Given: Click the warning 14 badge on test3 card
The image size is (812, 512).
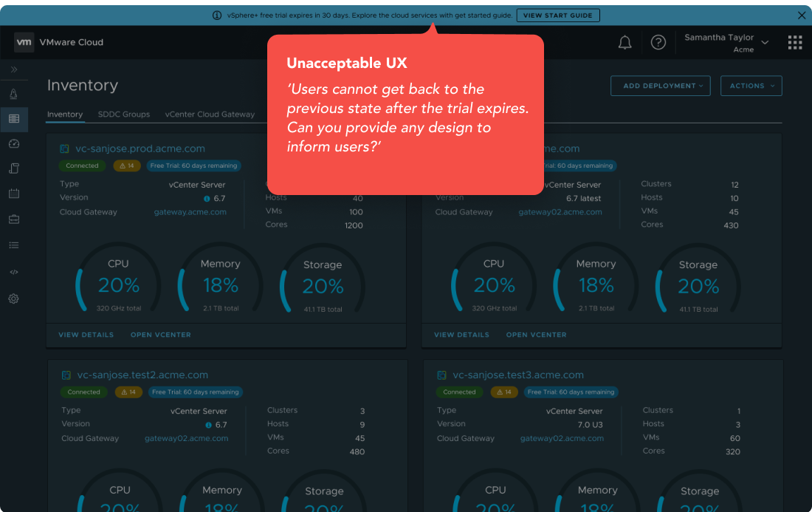Looking at the screenshot, I should pos(504,392).
